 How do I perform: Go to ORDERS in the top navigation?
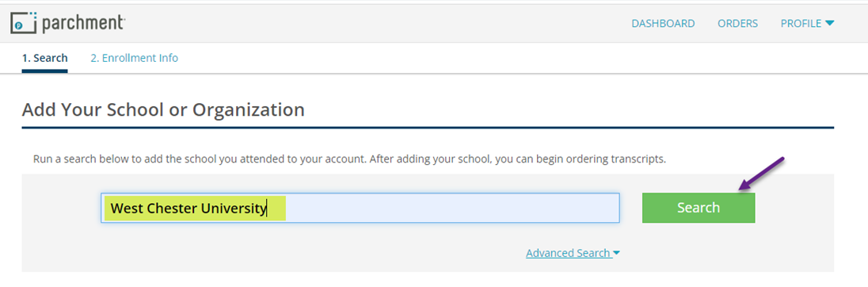click(x=738, y=23)
